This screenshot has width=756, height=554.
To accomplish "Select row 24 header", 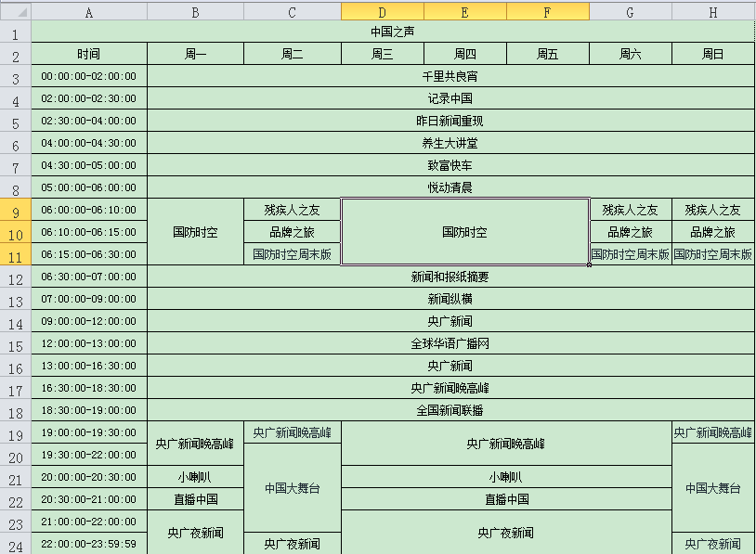I will 16,544.
